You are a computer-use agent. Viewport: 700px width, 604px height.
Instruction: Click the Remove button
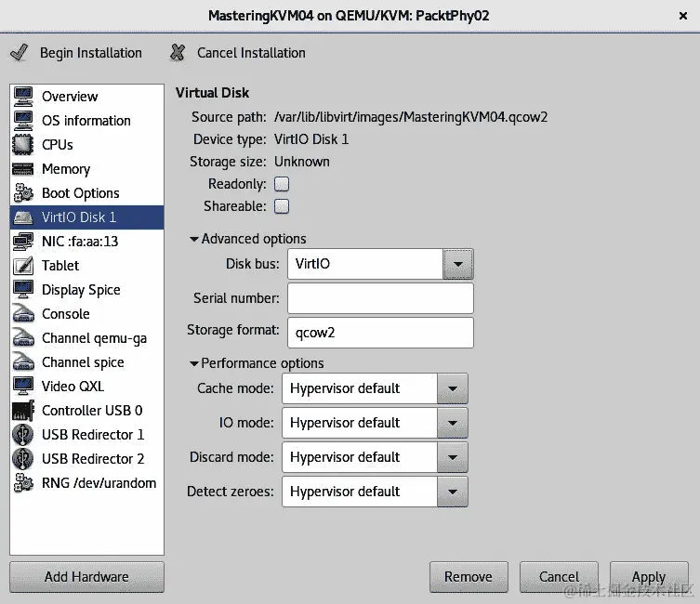(x=469, y=577)
